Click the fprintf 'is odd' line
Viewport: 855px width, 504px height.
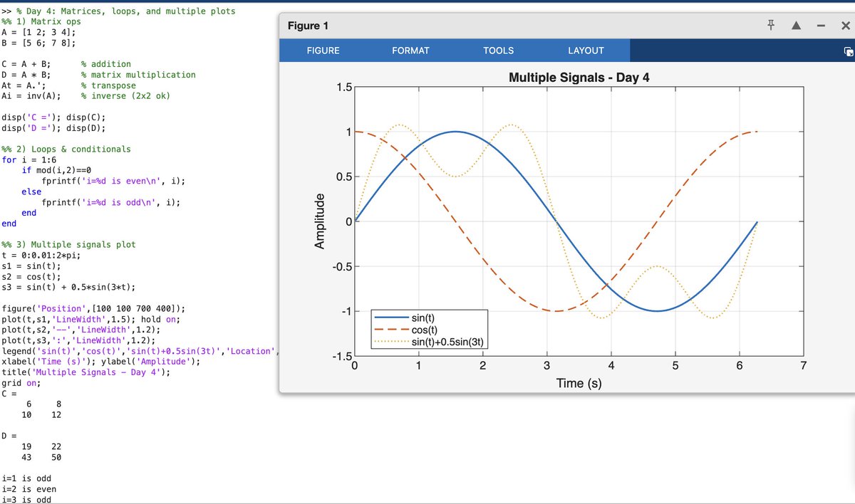[111, 203]
